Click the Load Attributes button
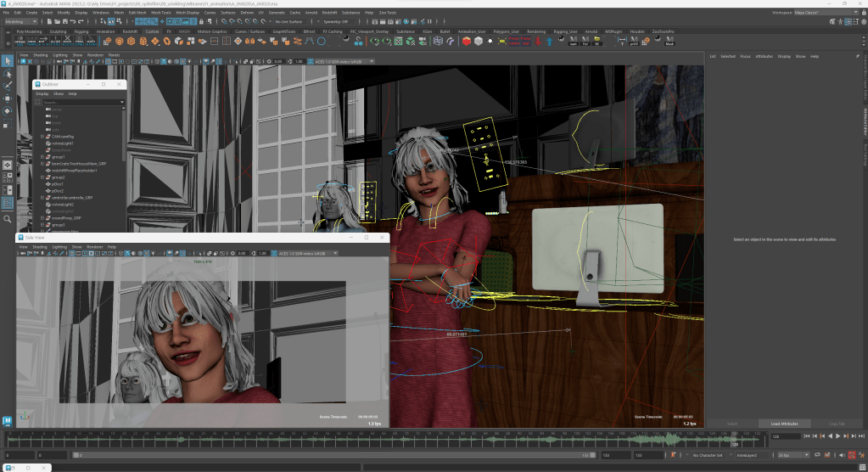The image size is (868, 472). pos(786,423)
